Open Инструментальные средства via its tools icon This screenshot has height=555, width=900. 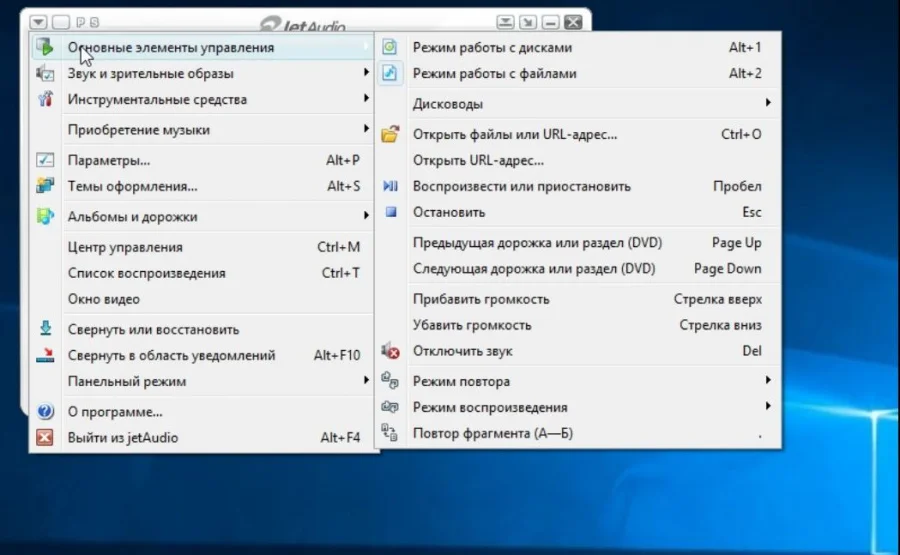45,99
